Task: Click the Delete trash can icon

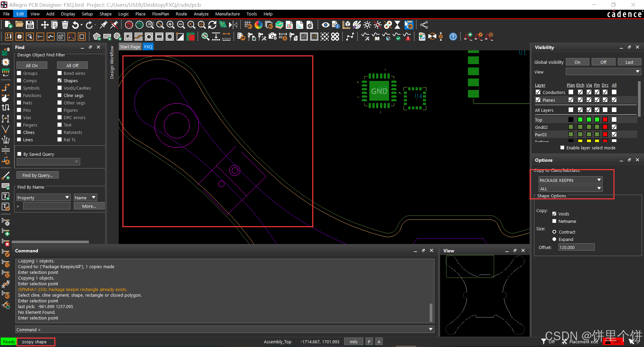Action: coord(65,25)
